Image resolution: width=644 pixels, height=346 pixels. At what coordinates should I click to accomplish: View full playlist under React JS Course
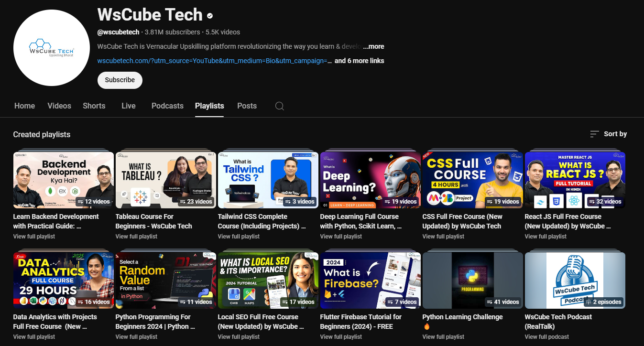[546, 237]
